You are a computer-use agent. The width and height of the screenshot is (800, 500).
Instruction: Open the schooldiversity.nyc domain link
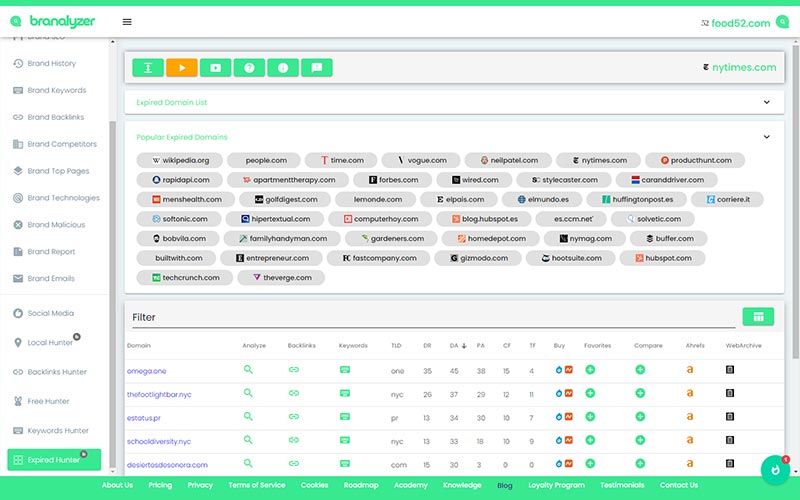(x=159, y=441)
